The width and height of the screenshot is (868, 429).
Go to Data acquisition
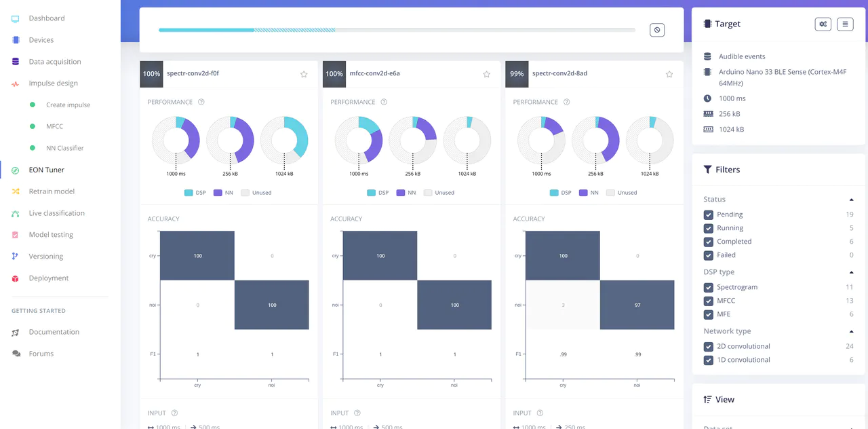point(55,62)
